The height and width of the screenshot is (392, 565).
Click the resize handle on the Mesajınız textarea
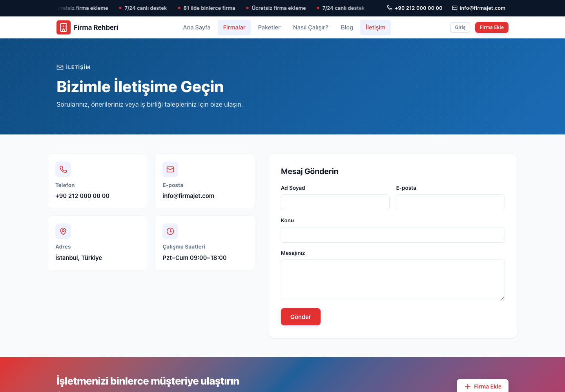(503, 298)
